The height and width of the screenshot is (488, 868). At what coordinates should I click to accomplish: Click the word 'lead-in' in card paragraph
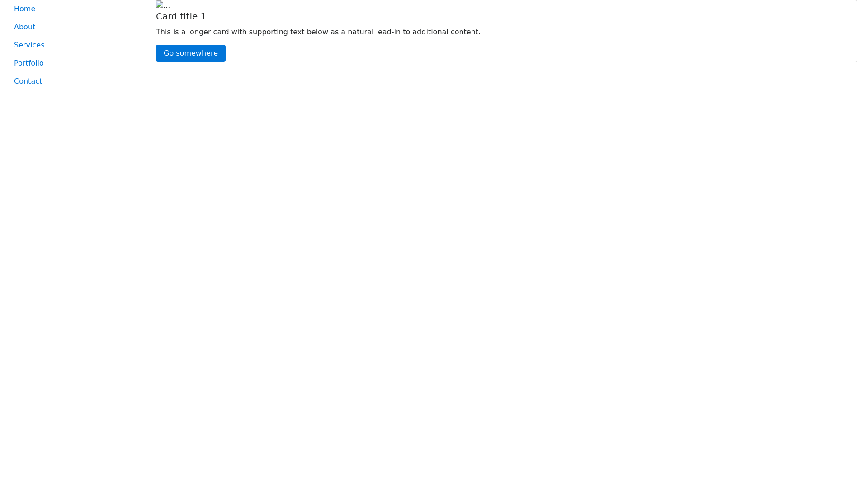pyautogui.click(x=388, y=32)
